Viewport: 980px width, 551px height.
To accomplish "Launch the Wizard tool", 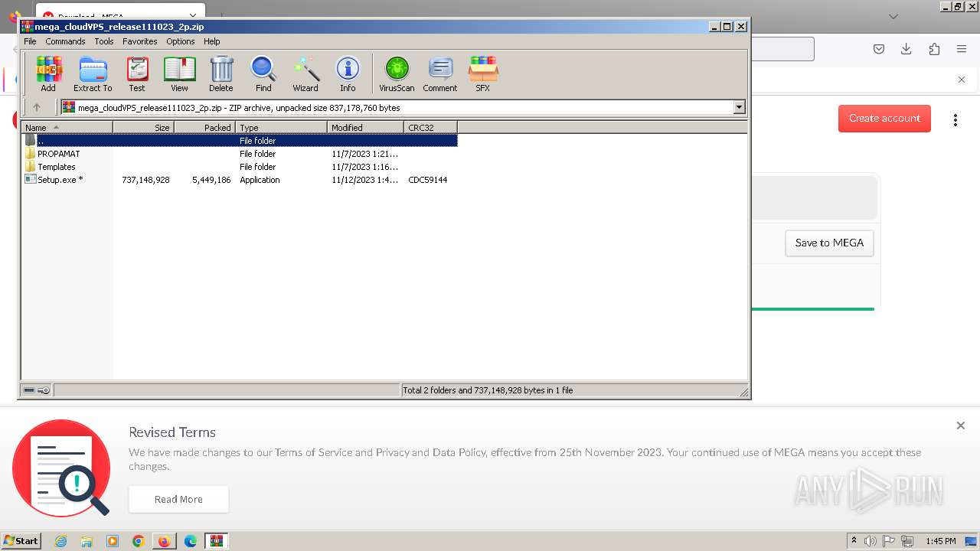I will pos(305,74).
